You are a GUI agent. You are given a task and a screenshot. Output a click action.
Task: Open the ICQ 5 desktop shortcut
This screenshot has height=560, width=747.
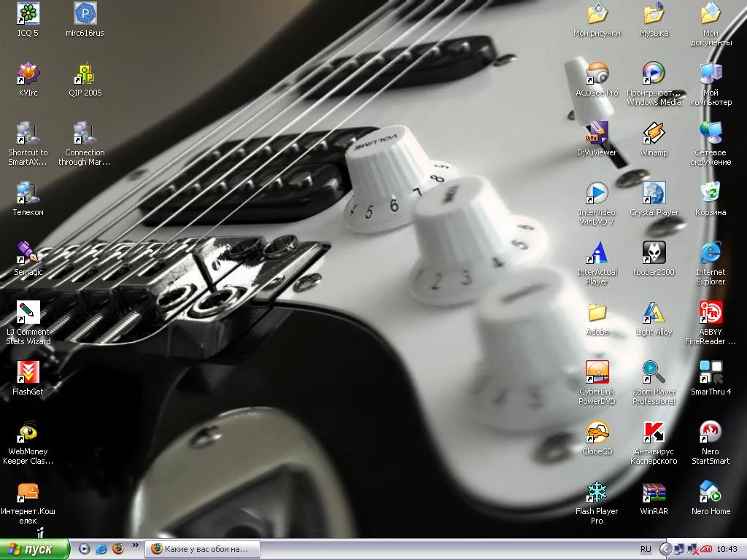28,14
